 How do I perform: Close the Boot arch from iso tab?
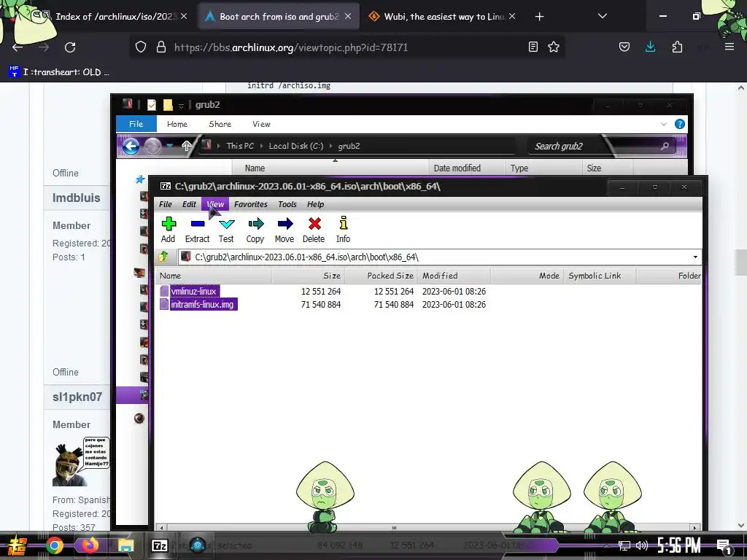pyautogui.click(x=348, y=17)
